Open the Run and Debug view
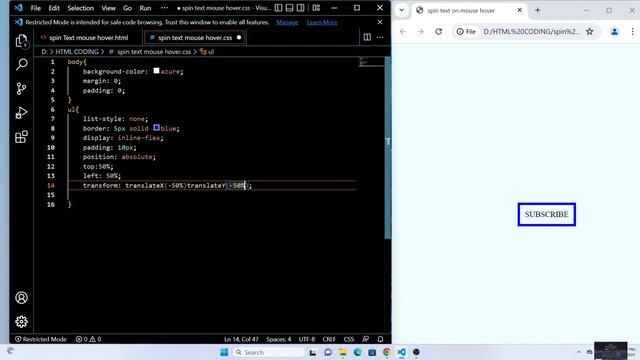 (21, 113)
